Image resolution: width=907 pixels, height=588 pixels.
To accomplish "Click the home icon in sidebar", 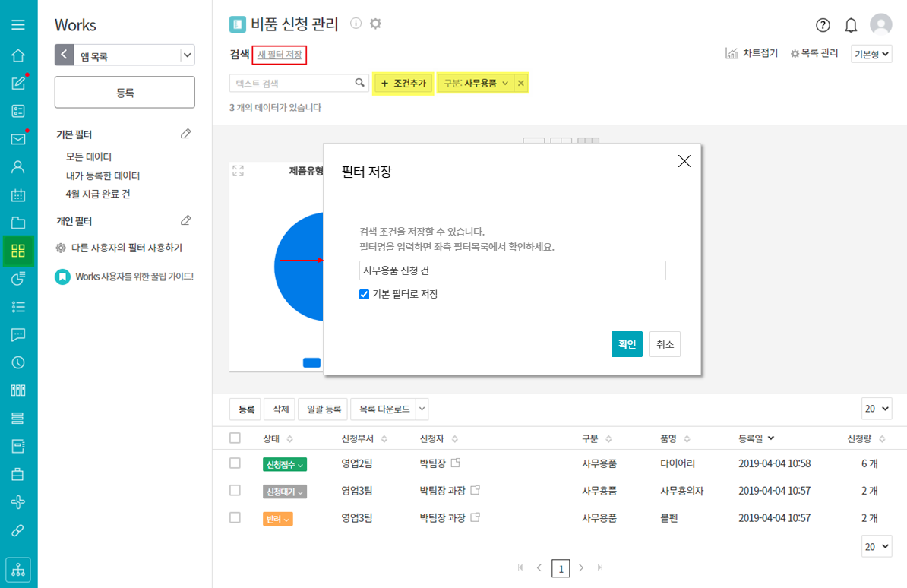I will point(18,56).
